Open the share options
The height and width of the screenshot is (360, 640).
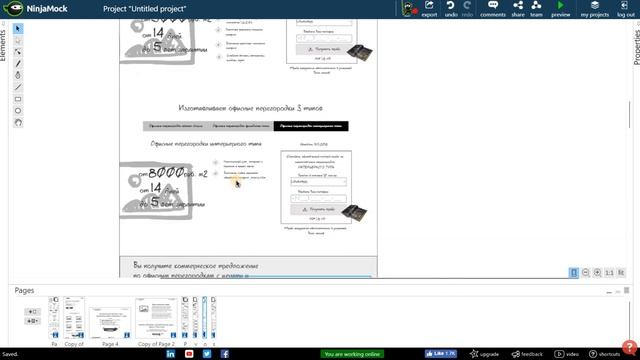(x=518, y=9)
